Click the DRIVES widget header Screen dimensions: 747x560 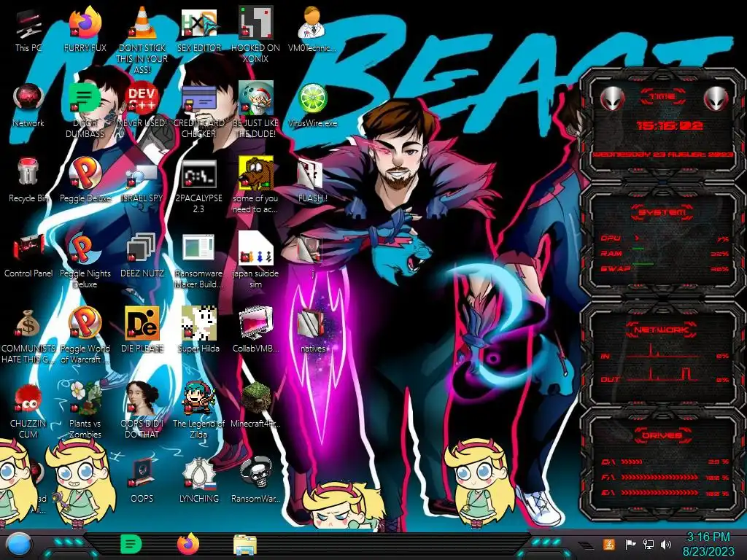tap(662, 435)
